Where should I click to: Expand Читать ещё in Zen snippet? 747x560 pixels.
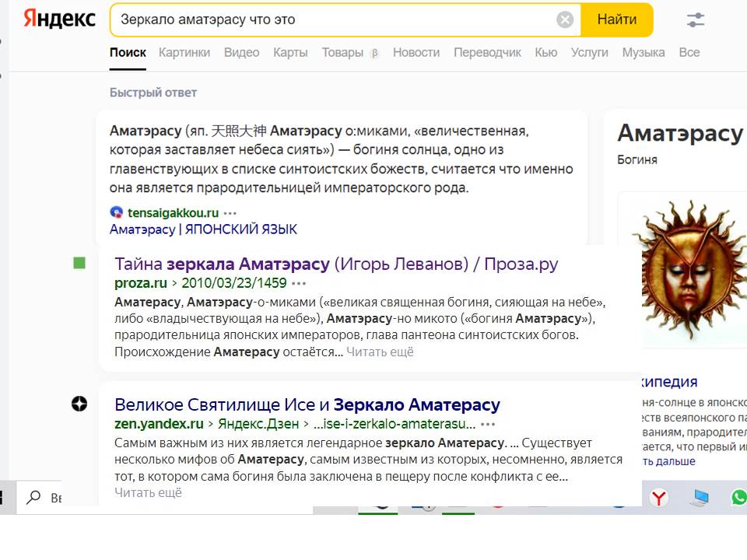coord(148,493)
